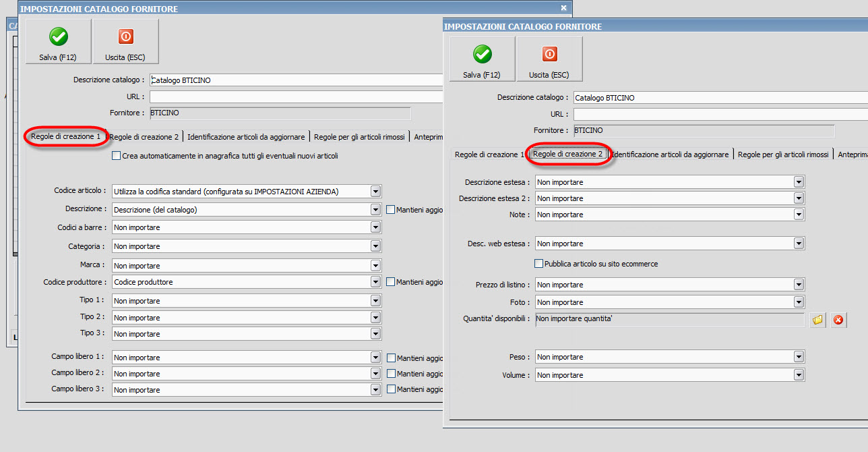Screen dimensions: 868x452
Task: Open the Anteprima tab in left window
Action: pyautogui.click(x=426, y=137)
